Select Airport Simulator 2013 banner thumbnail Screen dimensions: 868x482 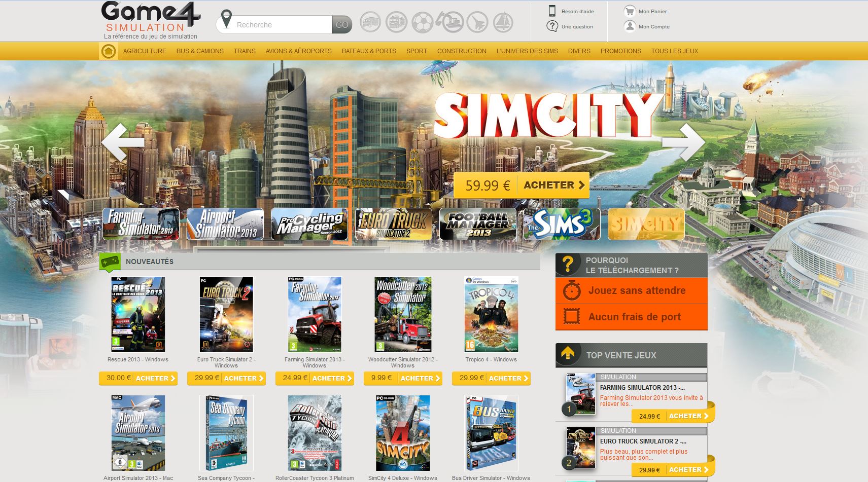point(225,224)
